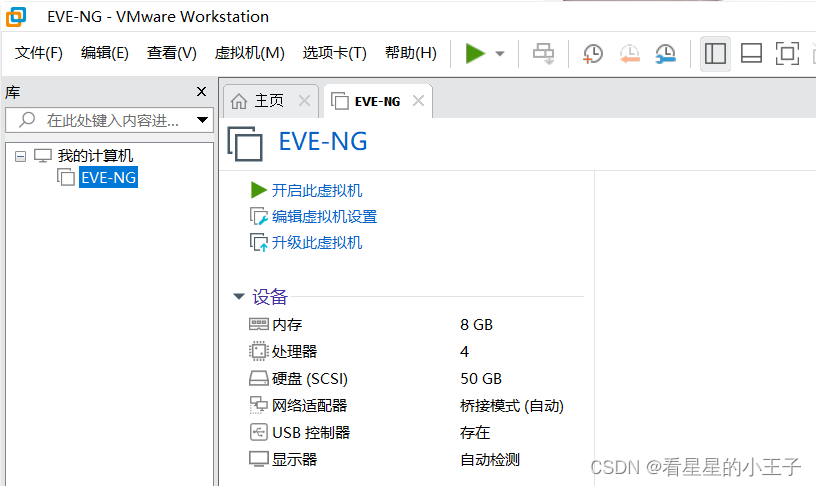Viewport: 816px width, 486px height.
Task: Click the library search input field
Action: (109, 120)
